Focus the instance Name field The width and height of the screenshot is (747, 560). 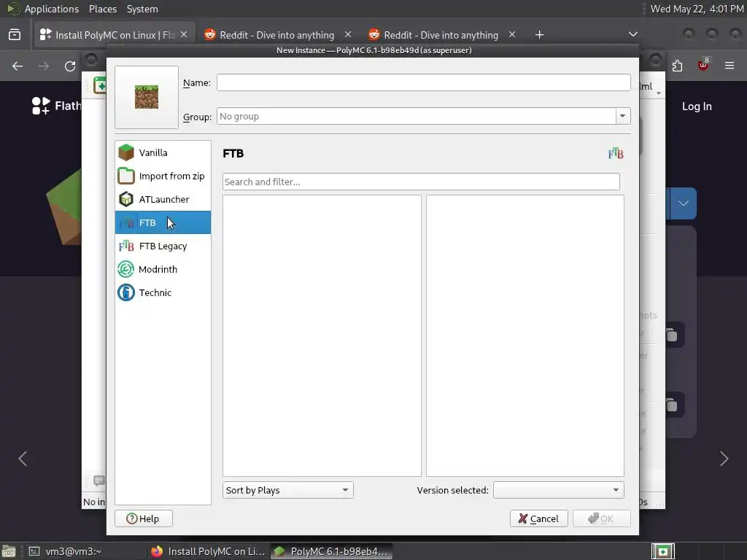click(x=424, y=82)
